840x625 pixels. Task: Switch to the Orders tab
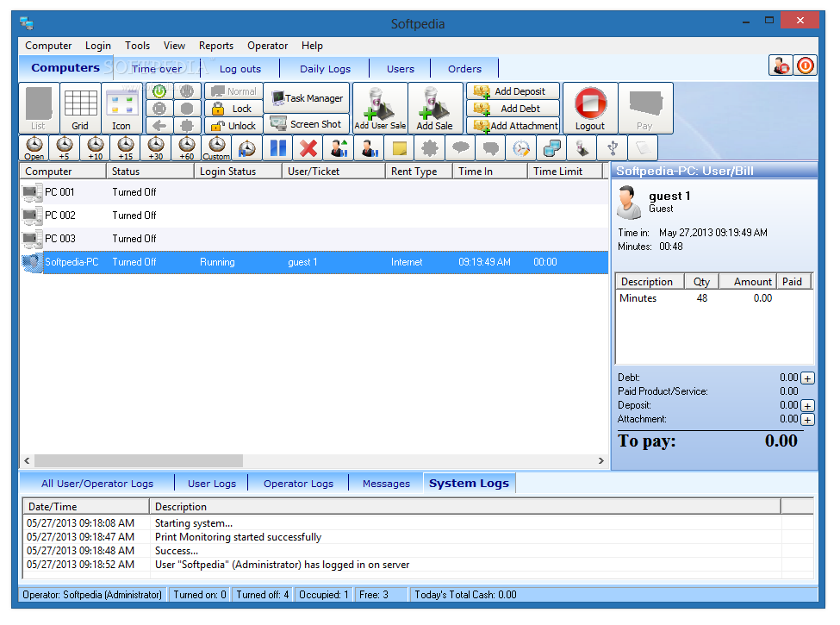click(464, 69)
